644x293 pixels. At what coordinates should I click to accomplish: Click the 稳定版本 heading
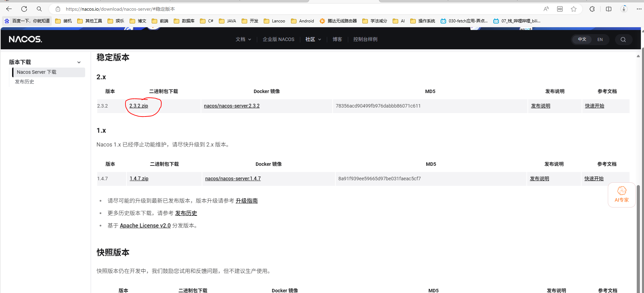coord(113,57)
